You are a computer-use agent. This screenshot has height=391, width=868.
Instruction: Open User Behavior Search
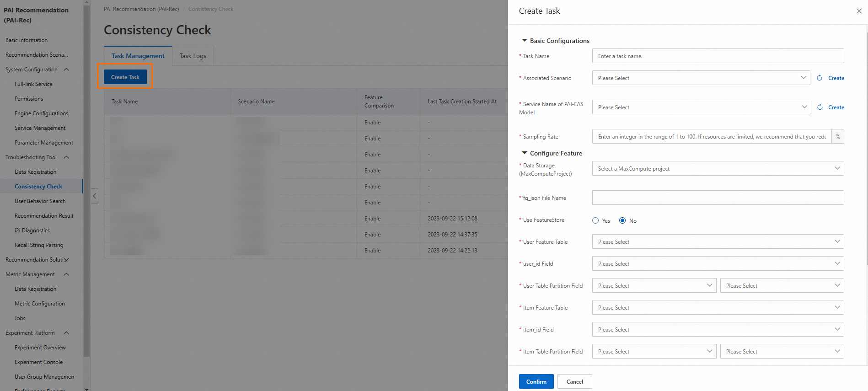[40, 201]
